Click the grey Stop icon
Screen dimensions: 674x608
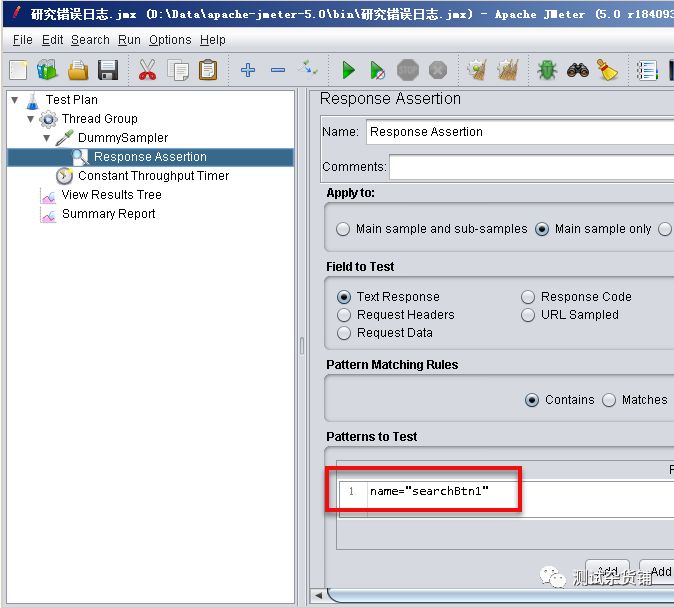pos(407,70)
